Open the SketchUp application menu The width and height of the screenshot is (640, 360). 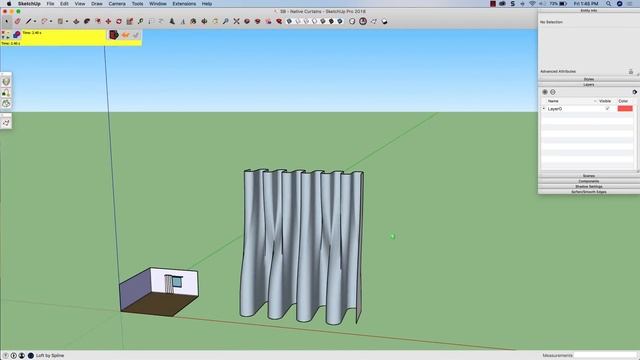point(29,4)
